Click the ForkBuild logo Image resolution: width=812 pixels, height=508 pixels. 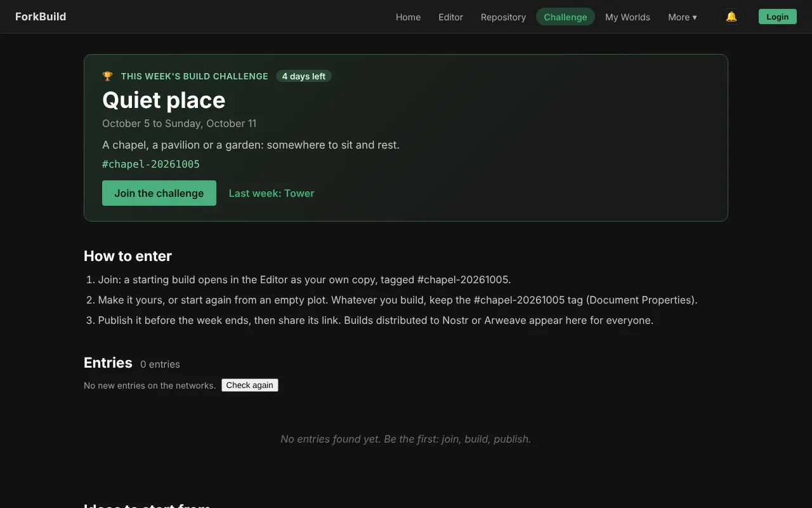41,17
